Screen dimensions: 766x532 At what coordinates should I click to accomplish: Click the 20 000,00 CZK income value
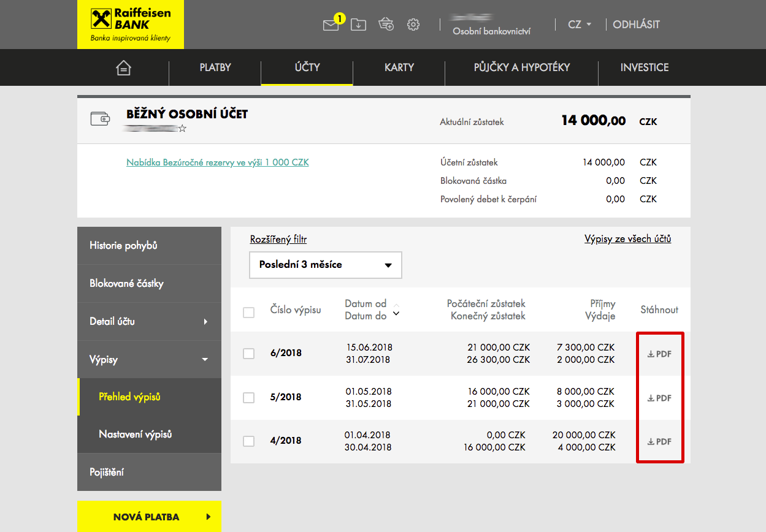click(x=584, y=435)
